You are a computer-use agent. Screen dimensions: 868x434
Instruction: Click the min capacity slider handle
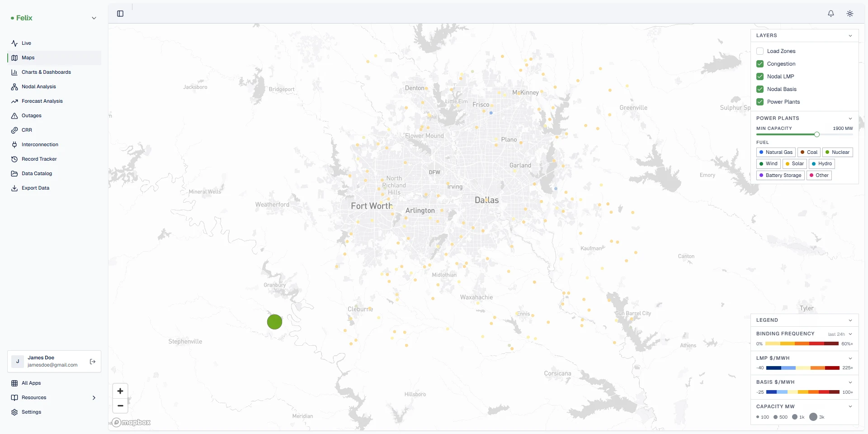click(817, 134)
